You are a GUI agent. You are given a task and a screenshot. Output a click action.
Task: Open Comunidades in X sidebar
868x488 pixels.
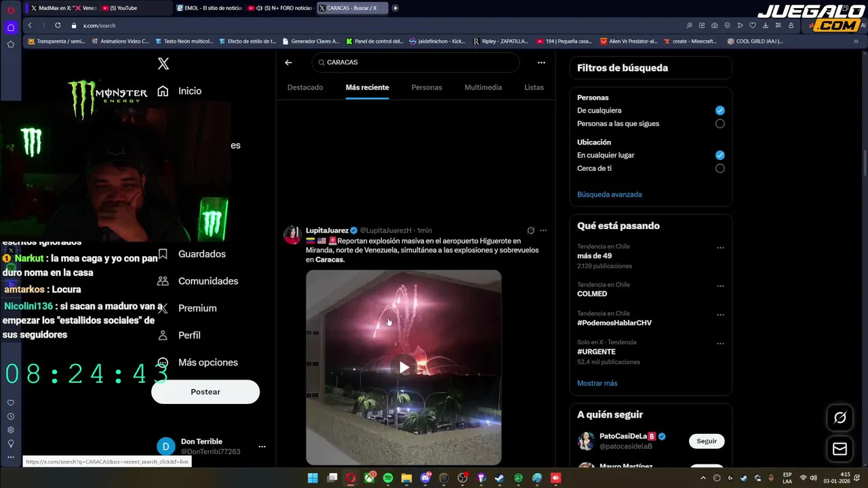pyautogui.click(x=197, y=281)
